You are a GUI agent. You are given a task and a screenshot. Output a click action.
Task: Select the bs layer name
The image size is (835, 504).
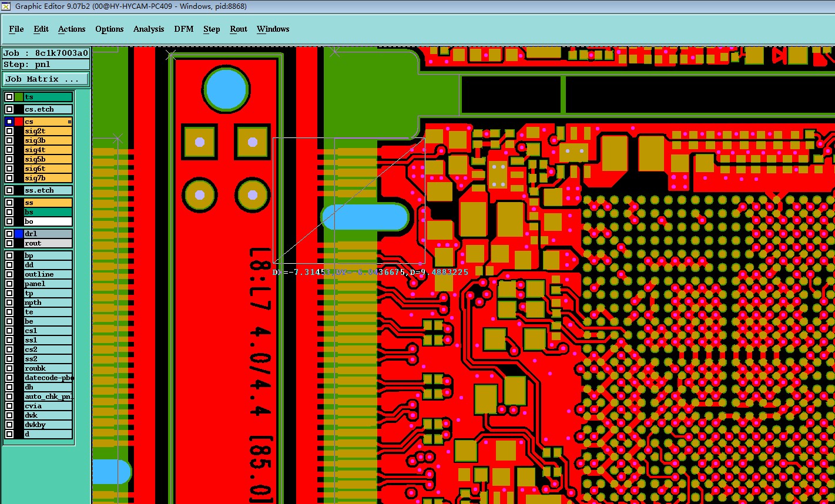tap(48, 212)
